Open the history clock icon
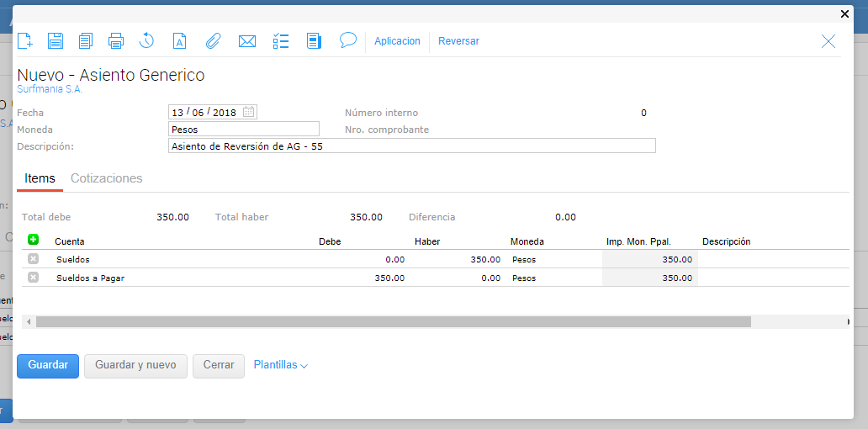The width and height of the screenshot is (868, 429). tap(146, 41)
